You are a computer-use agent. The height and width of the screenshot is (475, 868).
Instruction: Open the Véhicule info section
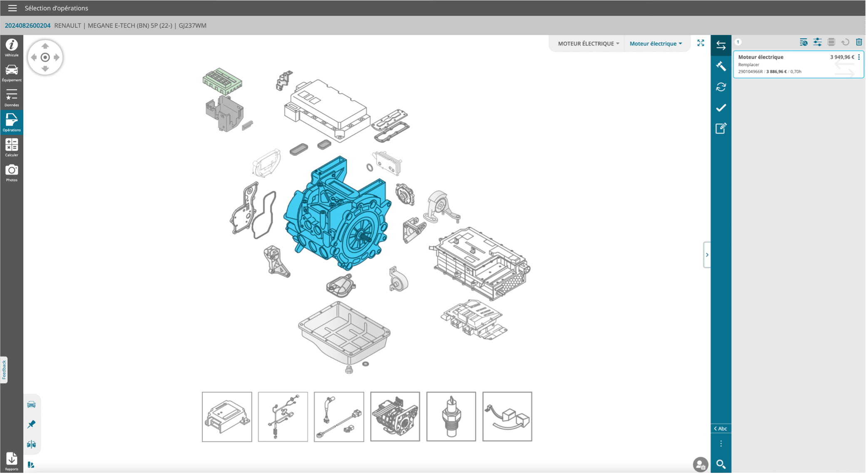click(x=12, y=47)
